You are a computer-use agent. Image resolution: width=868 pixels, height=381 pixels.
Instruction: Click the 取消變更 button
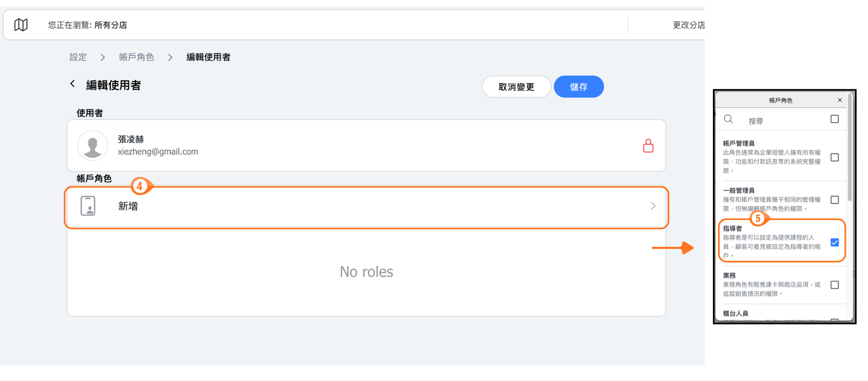[516, 87]
